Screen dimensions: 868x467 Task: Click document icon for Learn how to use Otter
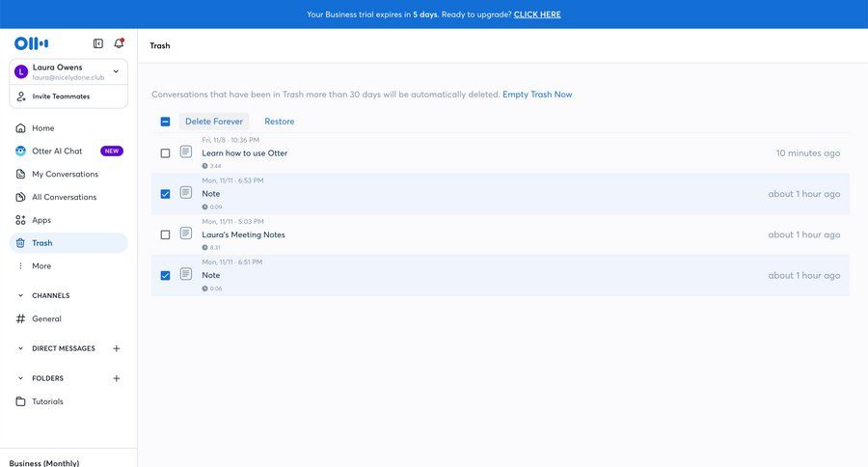click(x=186, y=151)
